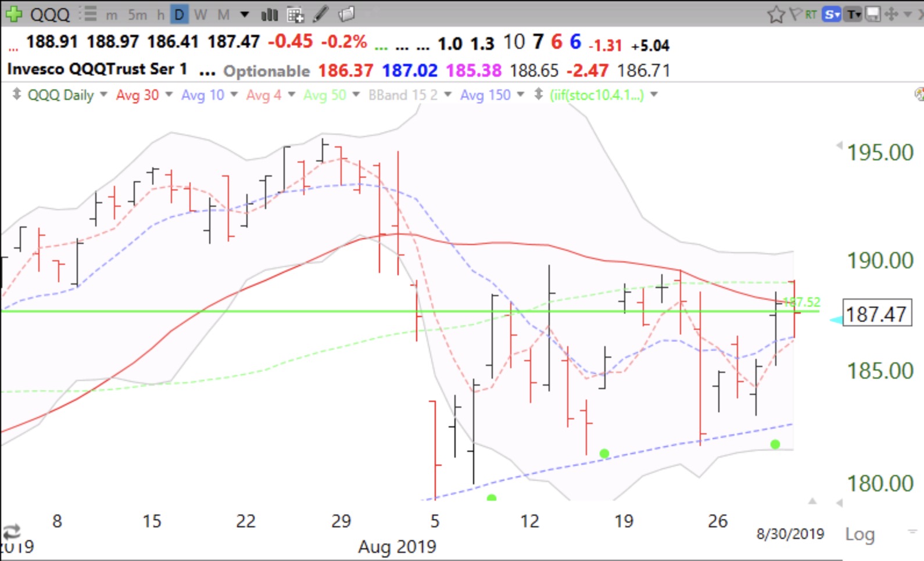Click the magenta 185.38 value
This screenshot has width=924, height=561.
[474, 71]
